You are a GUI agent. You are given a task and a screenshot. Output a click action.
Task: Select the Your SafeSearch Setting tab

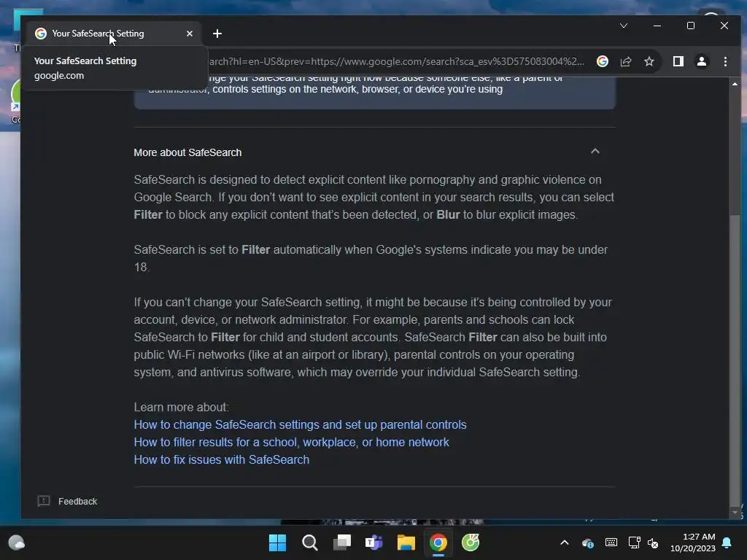pos(115,34)
